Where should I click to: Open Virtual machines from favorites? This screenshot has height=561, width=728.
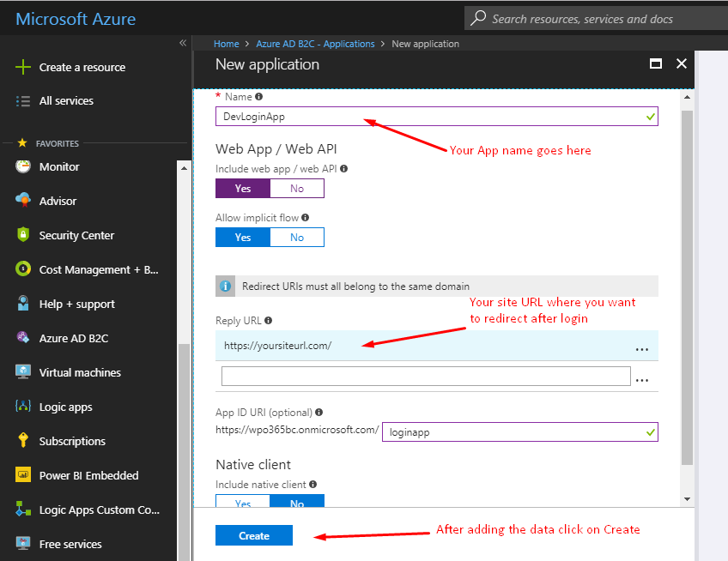tap(80, 372)
